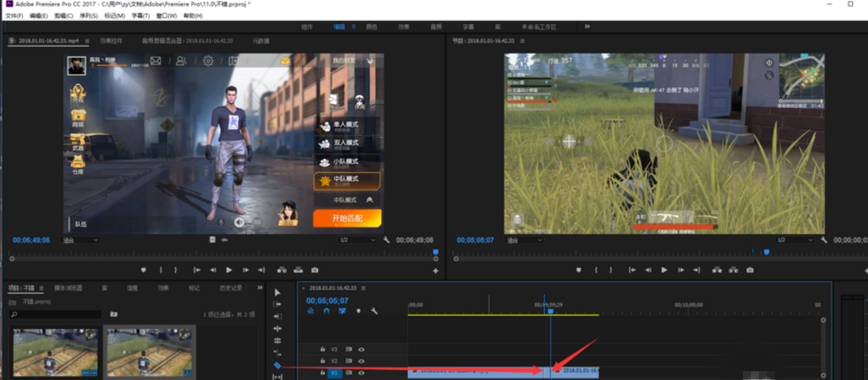Switch to the 颜色 workspace tab
The image size is (868, 380).
point(371,27)
